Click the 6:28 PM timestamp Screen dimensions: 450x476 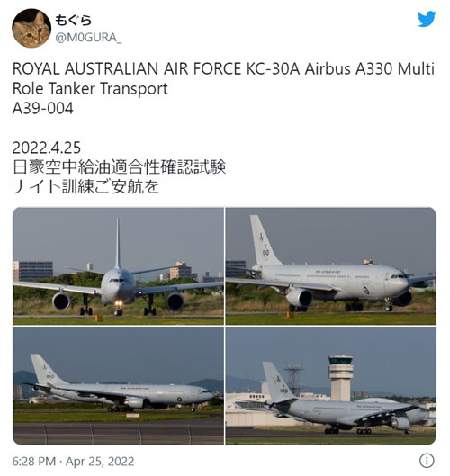click(x=34, y=462)
